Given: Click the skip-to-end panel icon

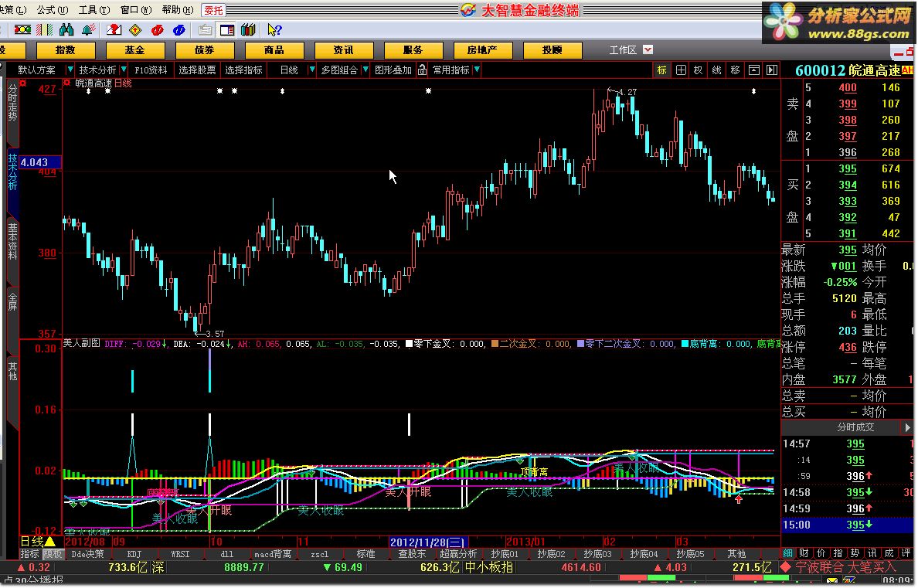Looking at the screenshot, I should click(772, 70).
